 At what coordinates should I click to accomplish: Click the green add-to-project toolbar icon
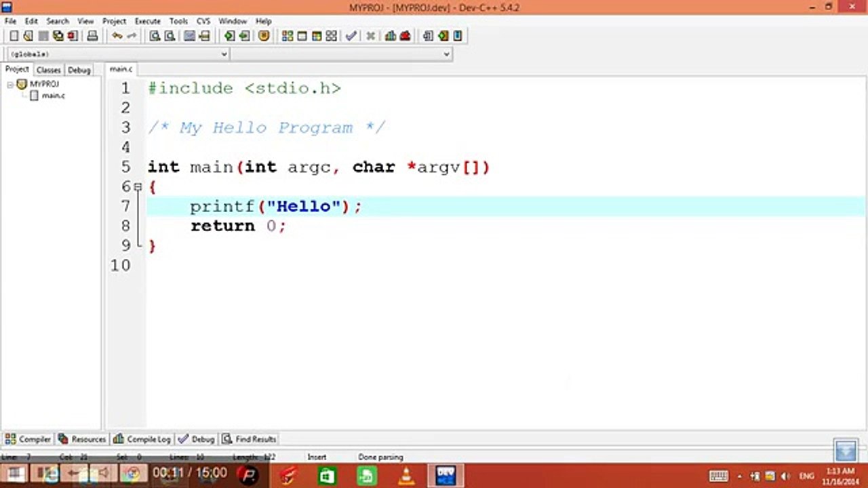tap(443, 36)
